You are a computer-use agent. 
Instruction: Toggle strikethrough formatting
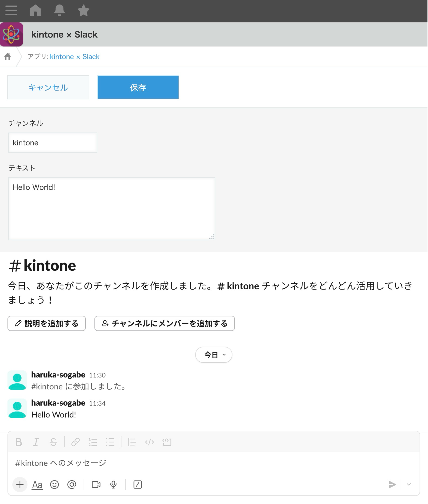(x=53, y=442)
